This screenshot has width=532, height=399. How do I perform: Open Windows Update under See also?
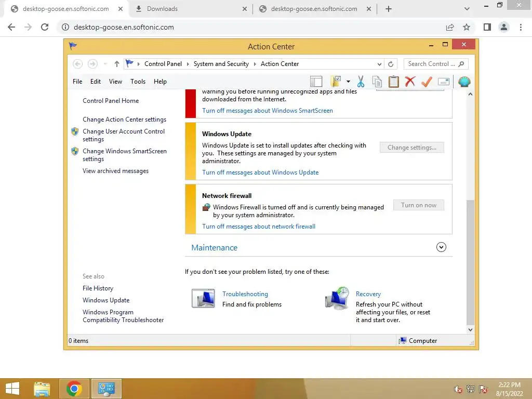pos(106,300)
